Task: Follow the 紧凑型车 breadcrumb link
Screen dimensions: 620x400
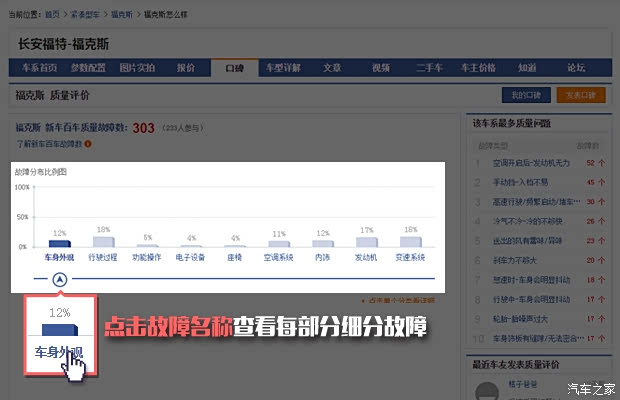Action: pos(85,15)
